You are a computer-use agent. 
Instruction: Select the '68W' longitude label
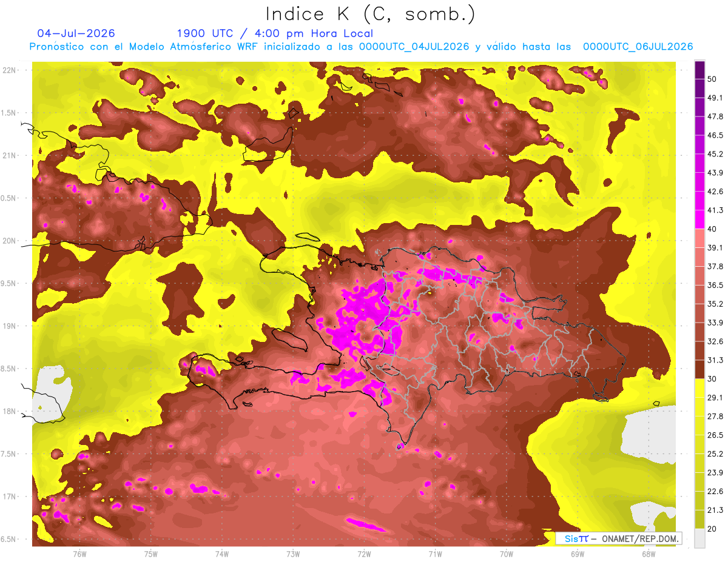pyautogui.click(x=649, y=554)
